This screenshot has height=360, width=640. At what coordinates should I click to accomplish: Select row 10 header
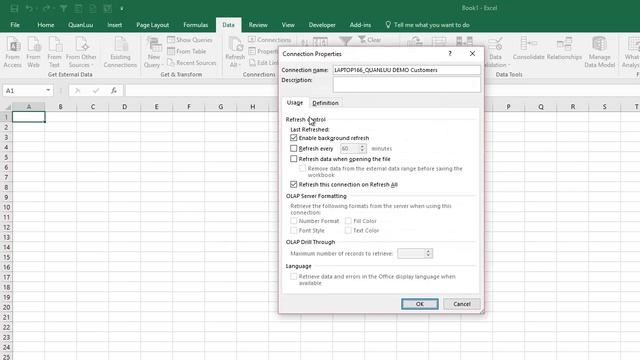[x=6, y=207]
